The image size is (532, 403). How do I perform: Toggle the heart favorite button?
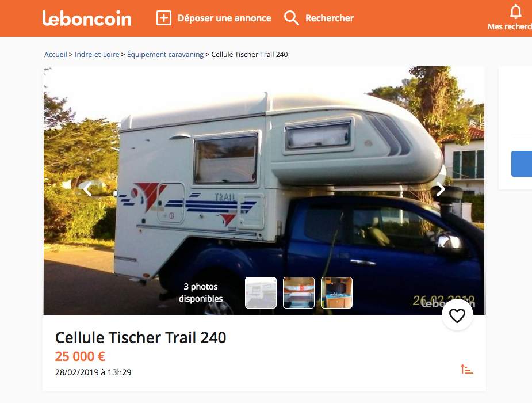pos(457,315)
